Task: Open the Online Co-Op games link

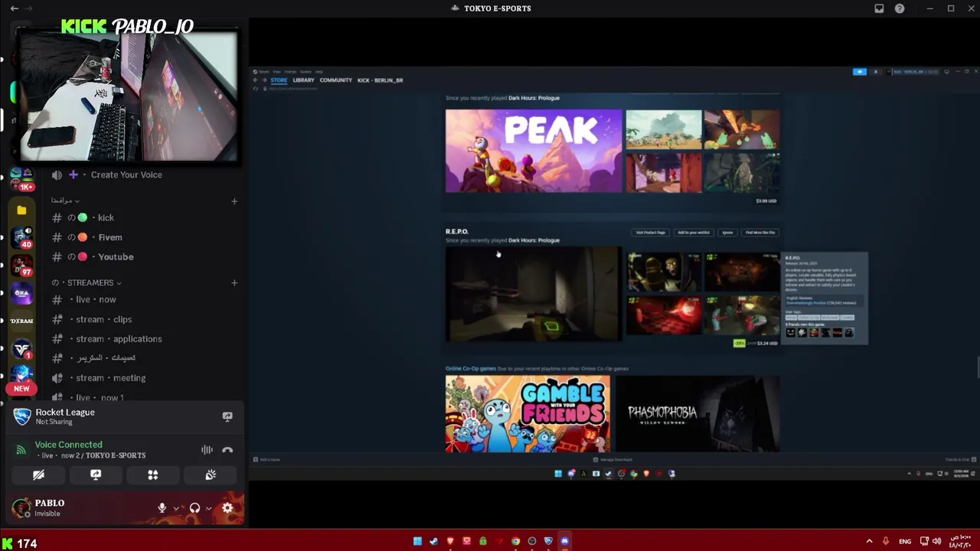Action: tap(471, 369)
